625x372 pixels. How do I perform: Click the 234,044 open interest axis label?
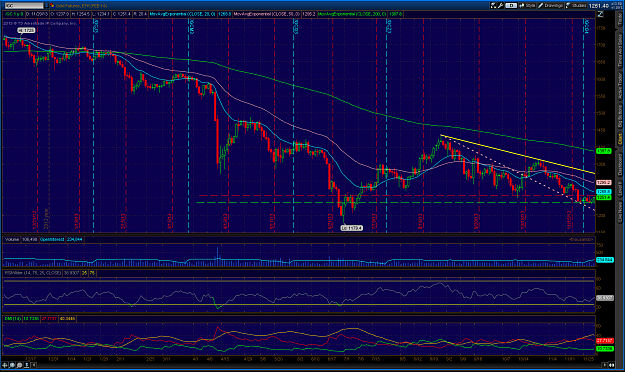coord(605,260)
